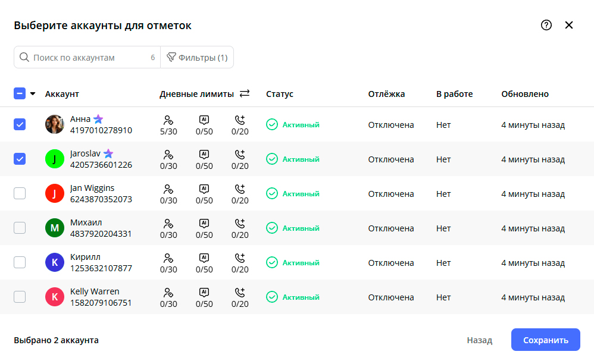The image size is (594, 364).
Task: Go back with the Назад button
Action: [479, 340]
